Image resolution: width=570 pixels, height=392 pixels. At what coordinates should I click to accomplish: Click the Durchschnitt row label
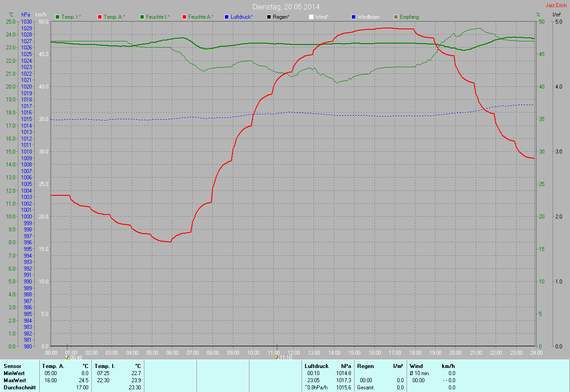[x=20, y=388]
